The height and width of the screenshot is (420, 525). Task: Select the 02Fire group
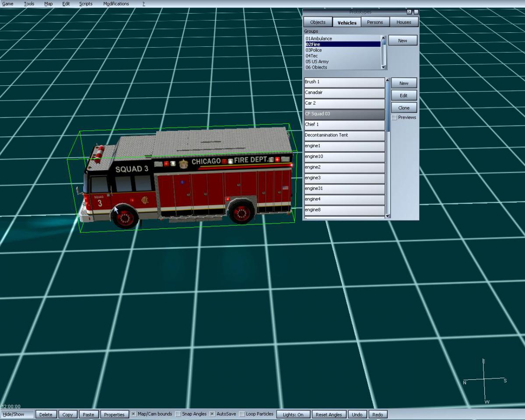343,44
